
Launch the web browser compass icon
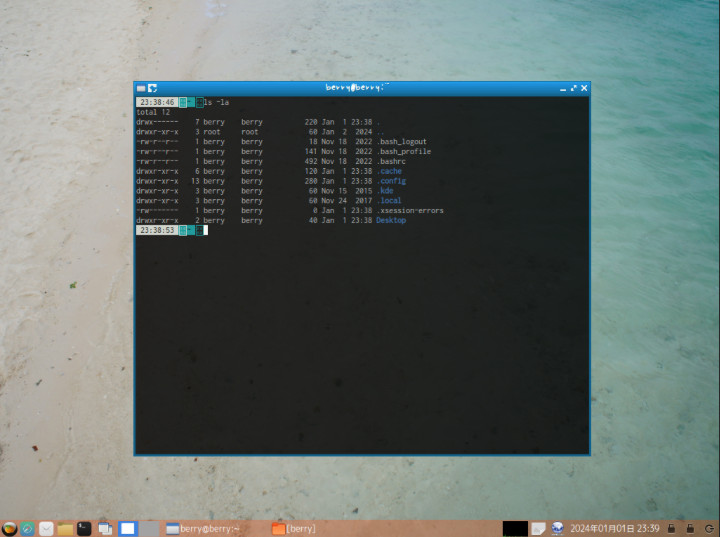point(28,529)
